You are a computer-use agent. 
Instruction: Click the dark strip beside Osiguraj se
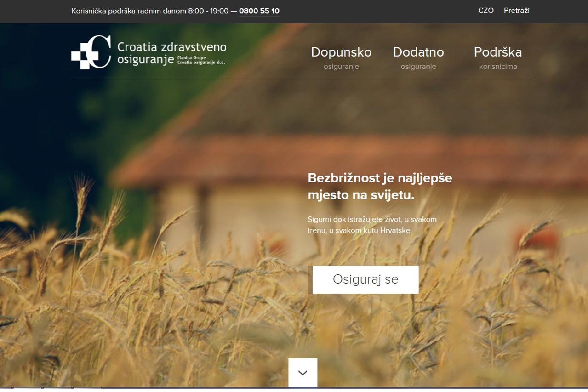tap(310, 279)
